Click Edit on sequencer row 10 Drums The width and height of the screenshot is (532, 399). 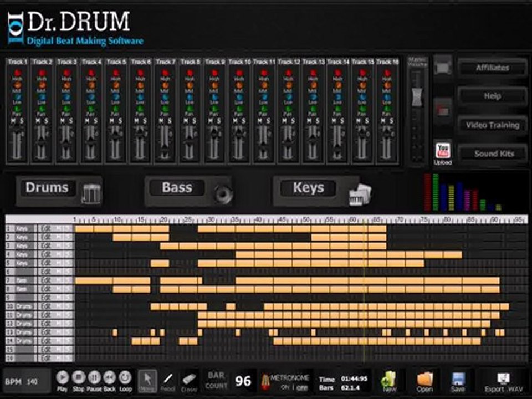[x=46, y=306]
